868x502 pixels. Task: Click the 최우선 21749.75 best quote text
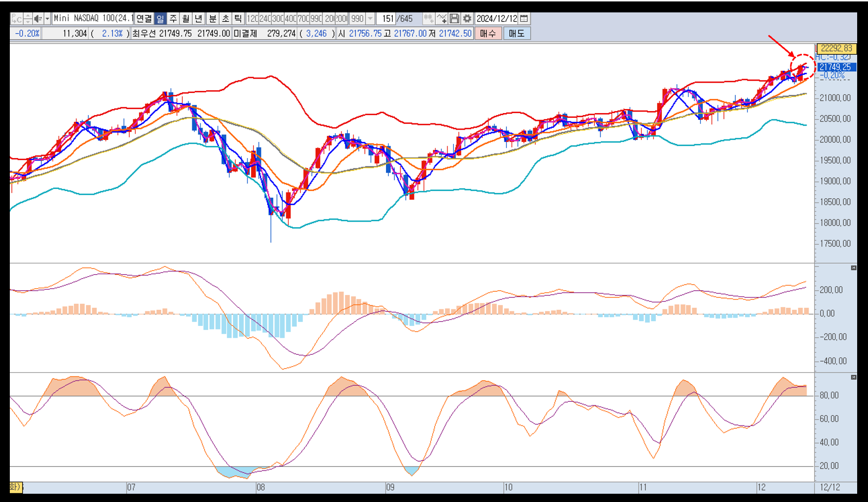pos(162,34)
